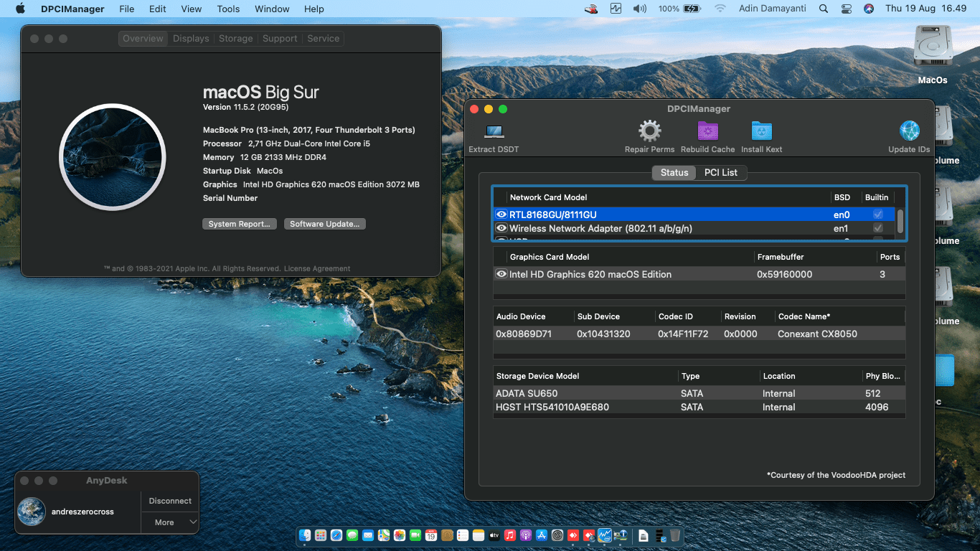Open Messages from the Dock
Viewport: 980px width, 551px height.
pos(352,535)
